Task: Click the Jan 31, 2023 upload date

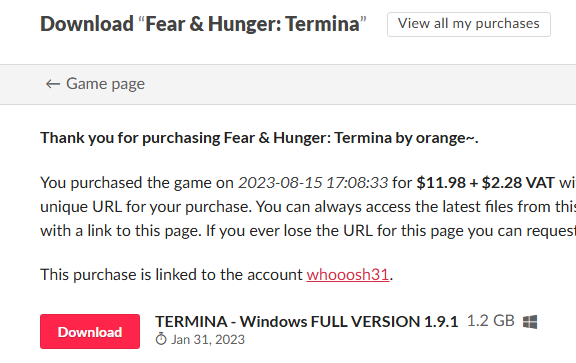Action: (x=208, y=339)
